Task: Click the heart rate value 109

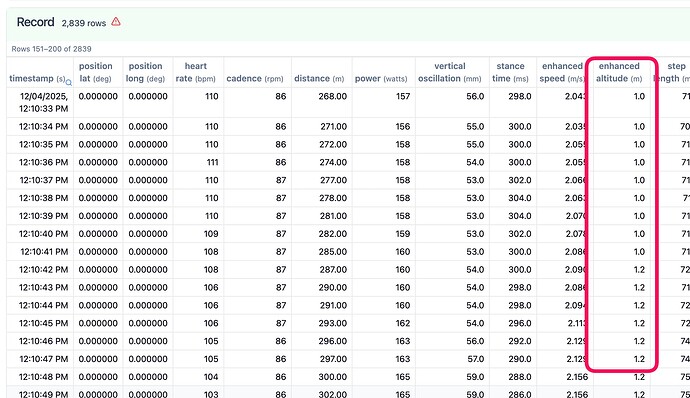Action: tap(211, 234)
